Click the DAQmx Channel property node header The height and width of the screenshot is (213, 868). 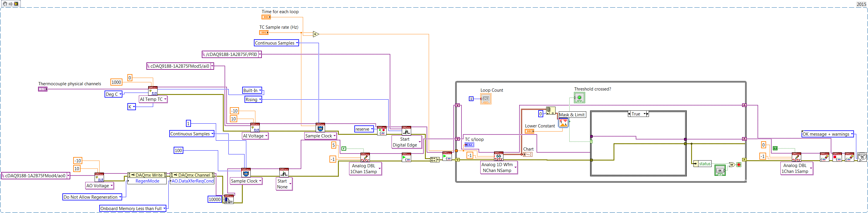point(192,175)
